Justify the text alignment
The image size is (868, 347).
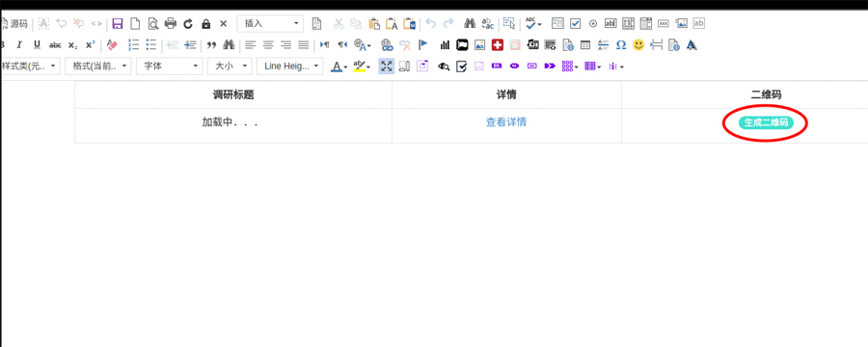coord(304,45)
